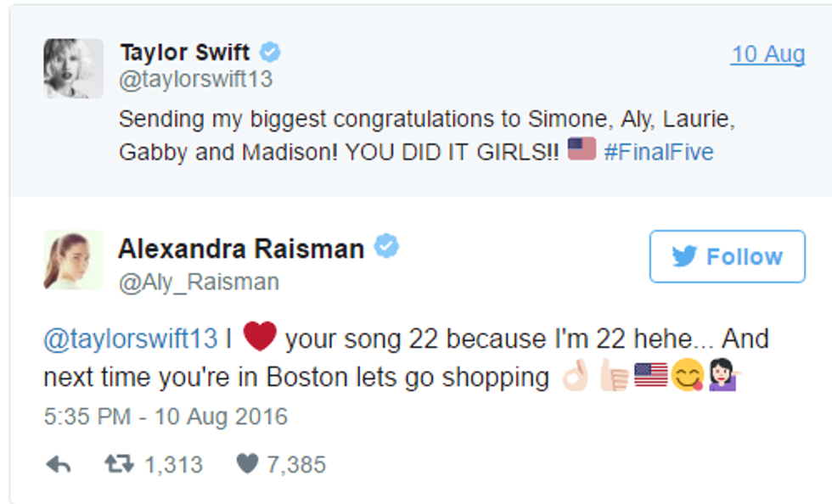Click Taylor Swift's profile picture
Viewport: 832px width, 504px height.
[73, 68]
